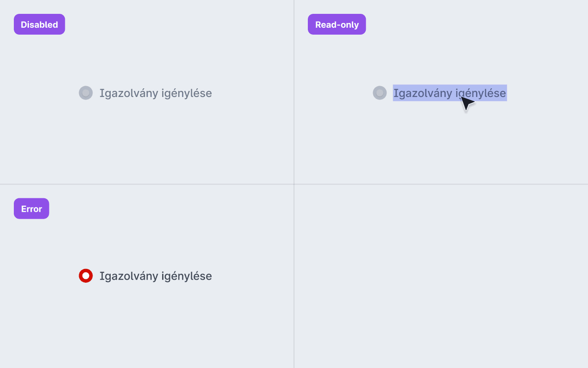Screen dimensions: 588x368
Task: Click the horizontal divider between Disabled and Error
Action: [147, 184]
